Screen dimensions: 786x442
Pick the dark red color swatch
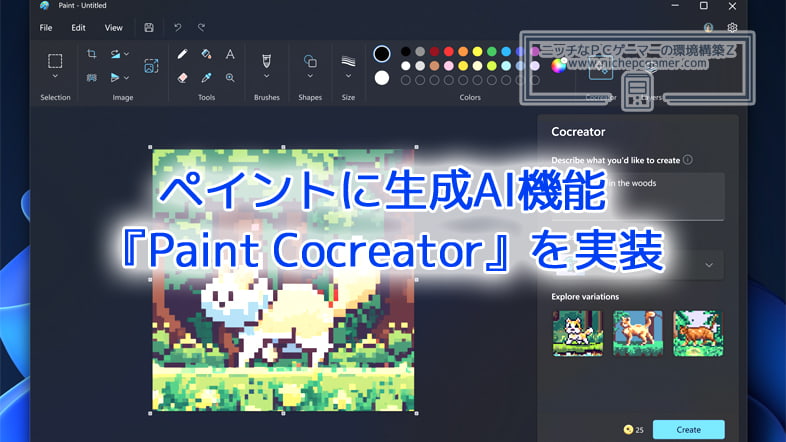click(435, 51)
